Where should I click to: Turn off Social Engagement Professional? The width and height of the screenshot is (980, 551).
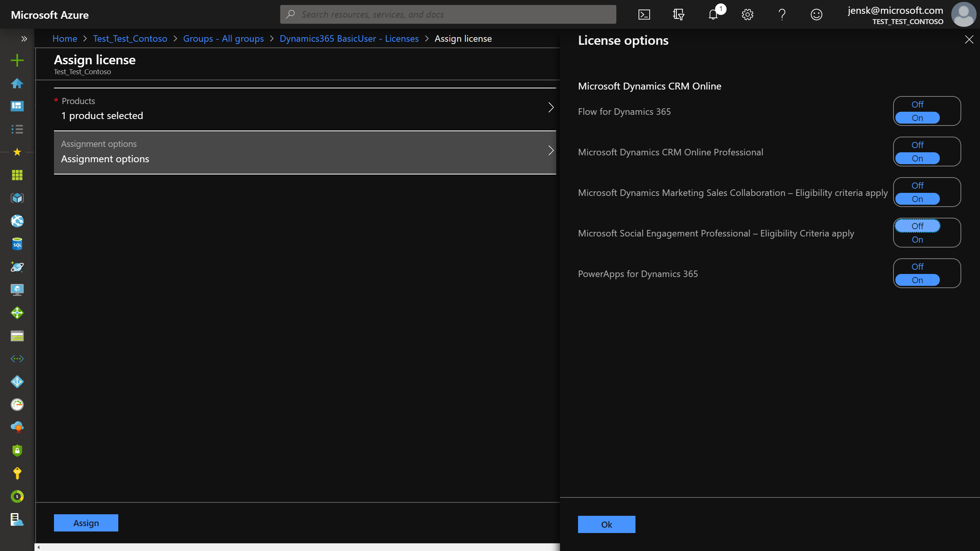click(917, 226)
